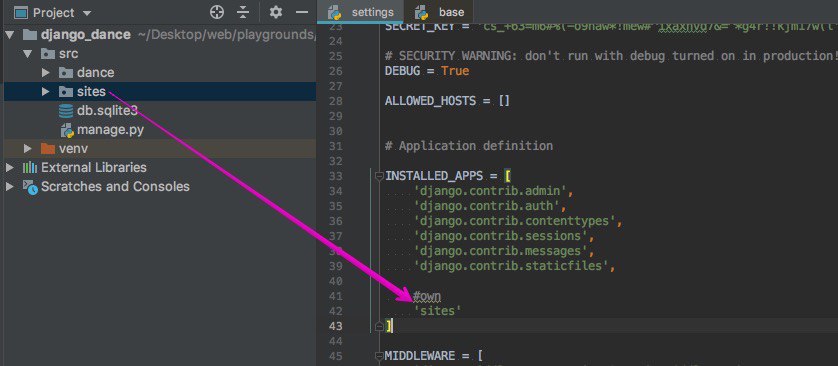
Task: Expand Scratches and Consoles node
Action: tap(9, 186)
